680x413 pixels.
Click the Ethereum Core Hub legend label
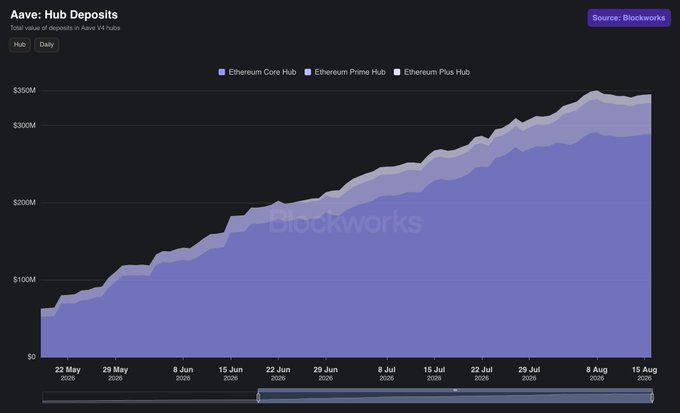tap(262, 72)
